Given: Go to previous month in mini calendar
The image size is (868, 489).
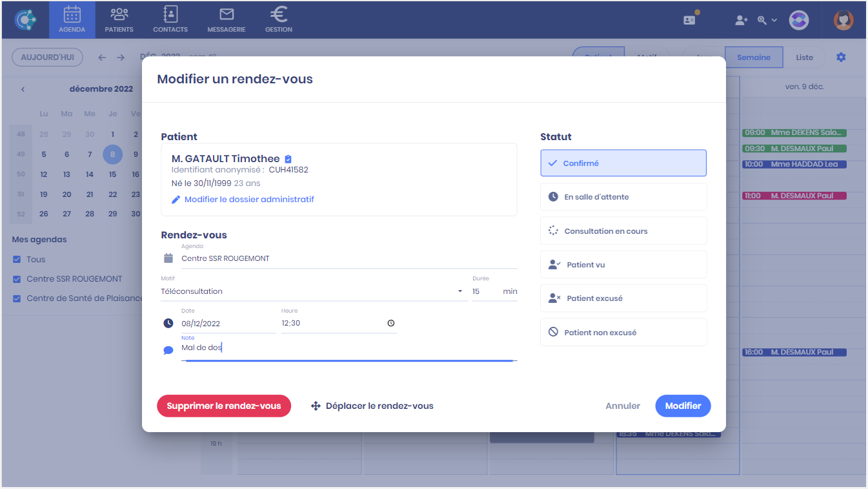Looking at the screenshot, I should tap(23, 89).
